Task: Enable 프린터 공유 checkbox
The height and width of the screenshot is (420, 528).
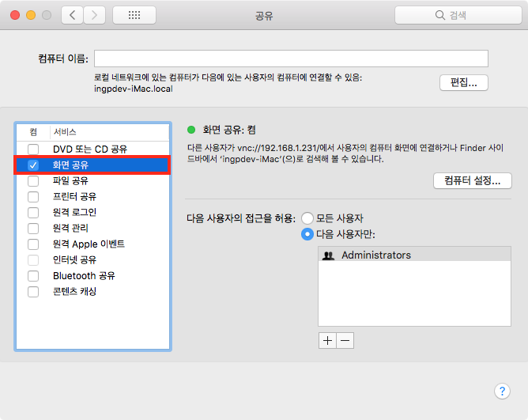Action: click(x=33, y=196)
